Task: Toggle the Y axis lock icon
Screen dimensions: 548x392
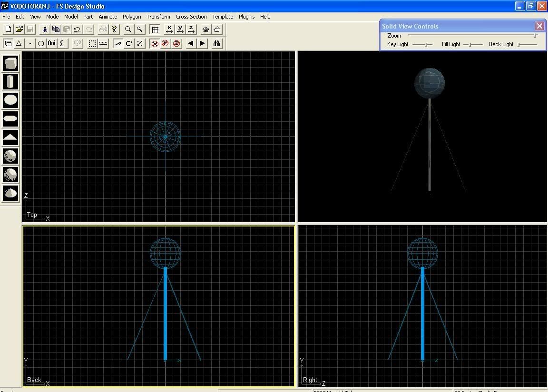Action: (166, 43)
